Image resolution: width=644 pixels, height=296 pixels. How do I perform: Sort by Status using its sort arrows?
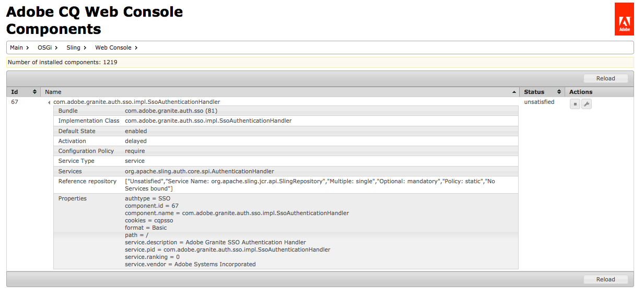(559, 92)
